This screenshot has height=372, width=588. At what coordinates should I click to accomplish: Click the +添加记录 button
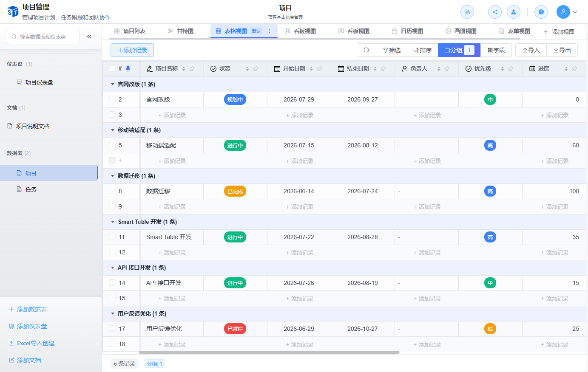[132, 50]
